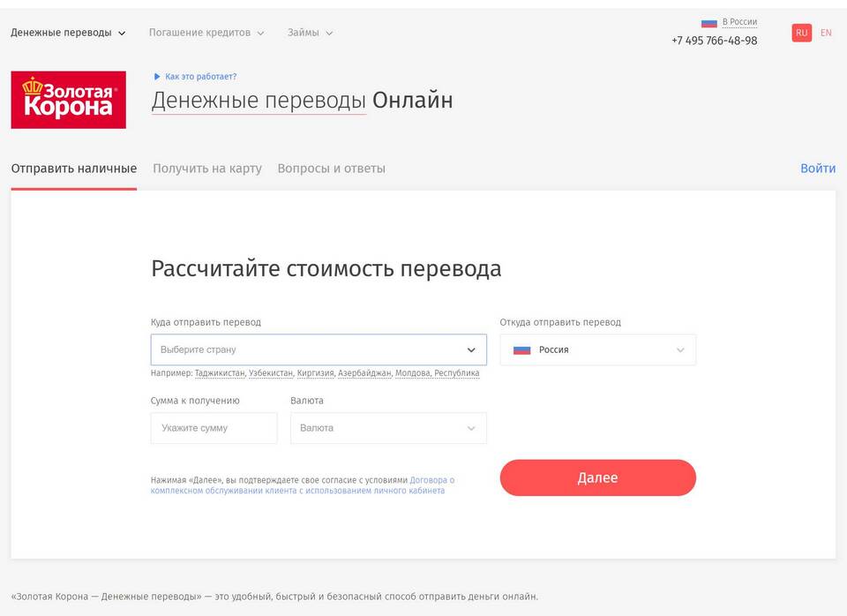
Task: Click the Золотая Корона logo
Action: [x=68, y=100]
